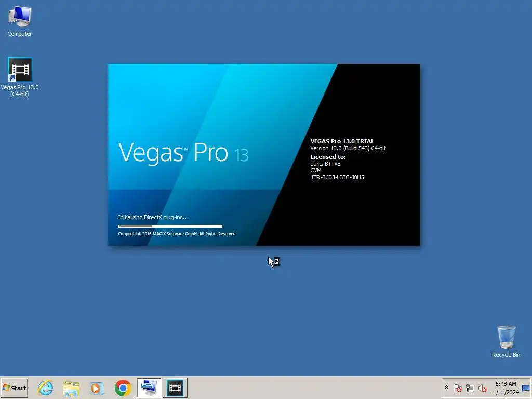Click the network status tray icon
This screenshot has width=532, height=399.
(x=470, y=388)
